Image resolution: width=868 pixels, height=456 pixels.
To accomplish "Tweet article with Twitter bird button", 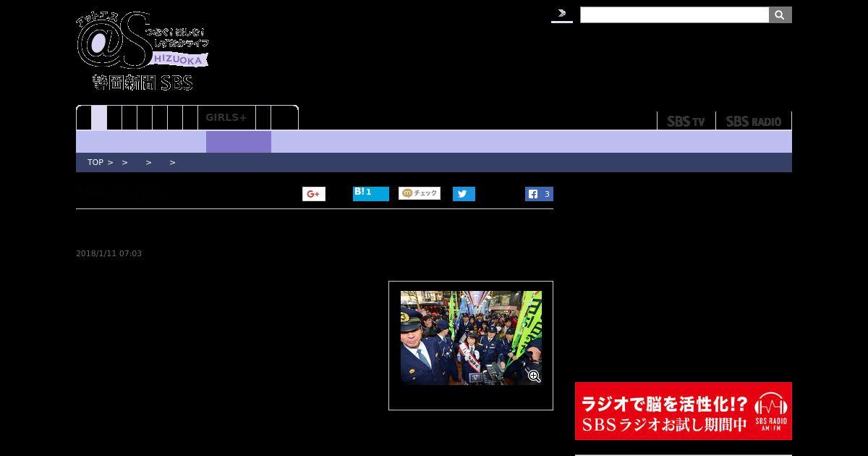I will (x=464, y=194).
